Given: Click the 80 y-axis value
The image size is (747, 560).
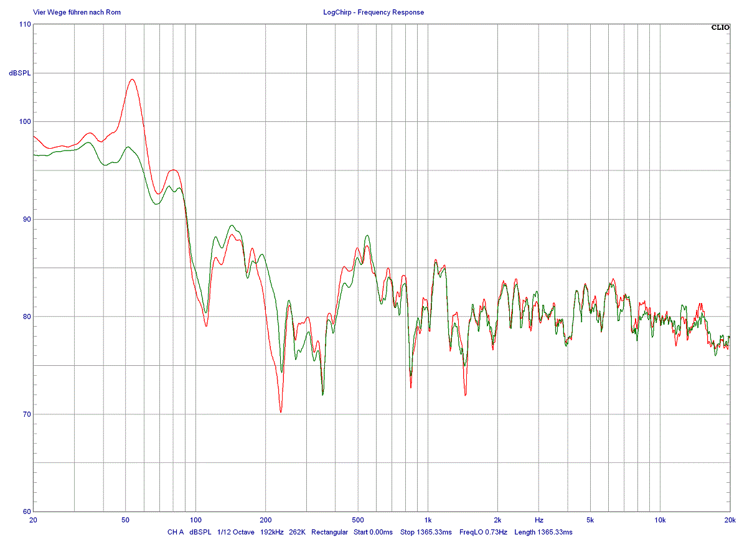Looking at the screenshot, I should click(x=27, y=316).
